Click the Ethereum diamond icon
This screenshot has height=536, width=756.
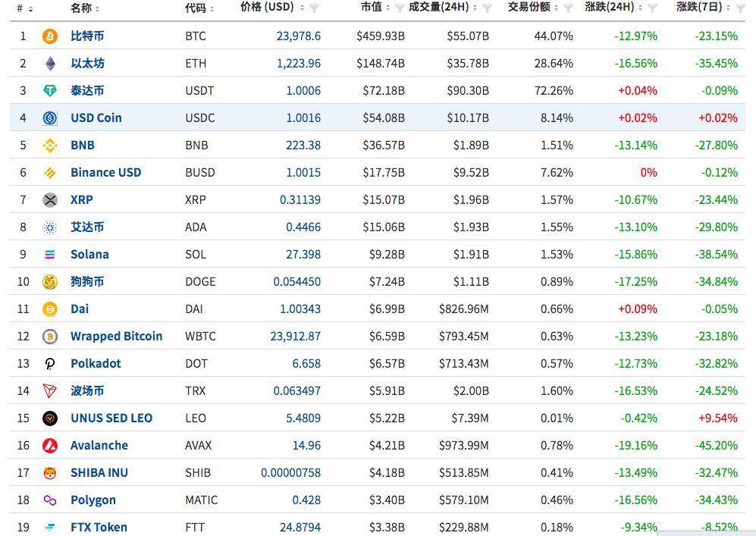[49, 63]
